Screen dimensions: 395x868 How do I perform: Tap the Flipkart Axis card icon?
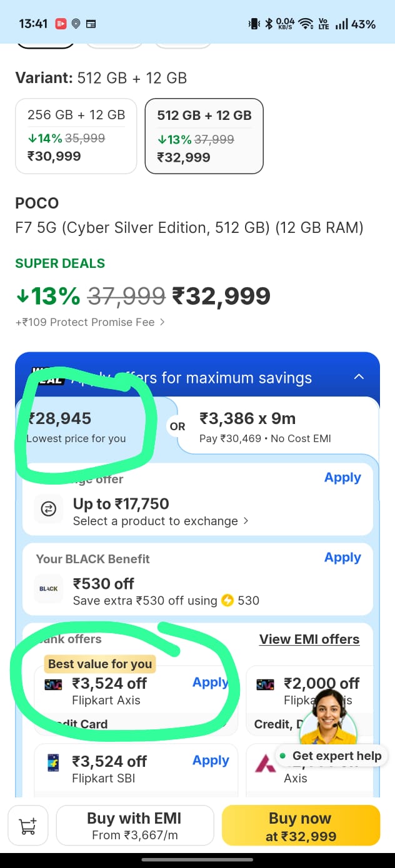pyautogui.click(x=54, y=684)
